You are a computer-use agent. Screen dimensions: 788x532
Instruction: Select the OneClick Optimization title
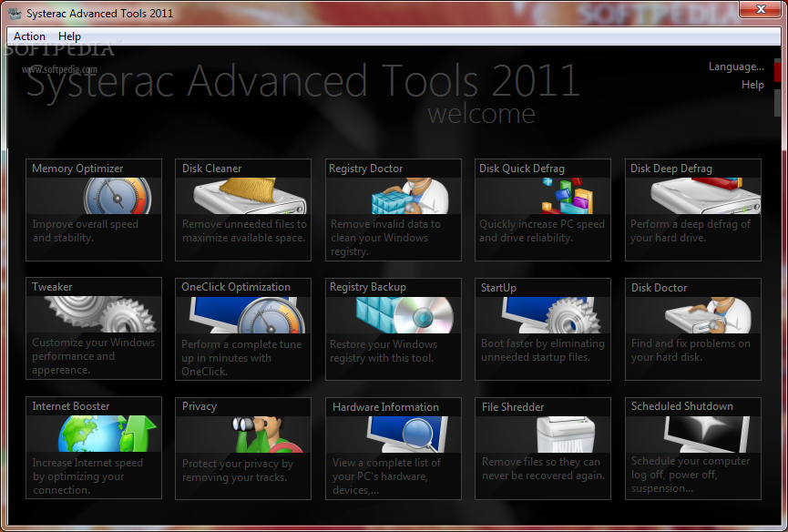point(236,287)
